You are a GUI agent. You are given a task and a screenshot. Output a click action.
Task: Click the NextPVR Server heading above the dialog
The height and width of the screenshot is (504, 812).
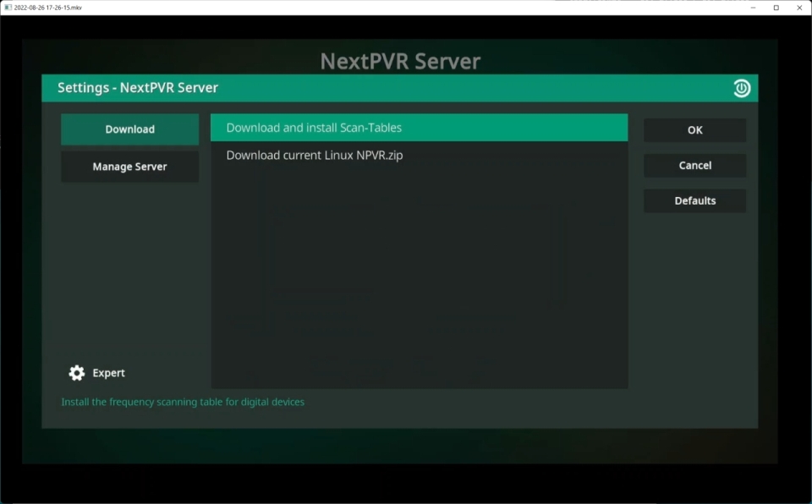point(400,62)
